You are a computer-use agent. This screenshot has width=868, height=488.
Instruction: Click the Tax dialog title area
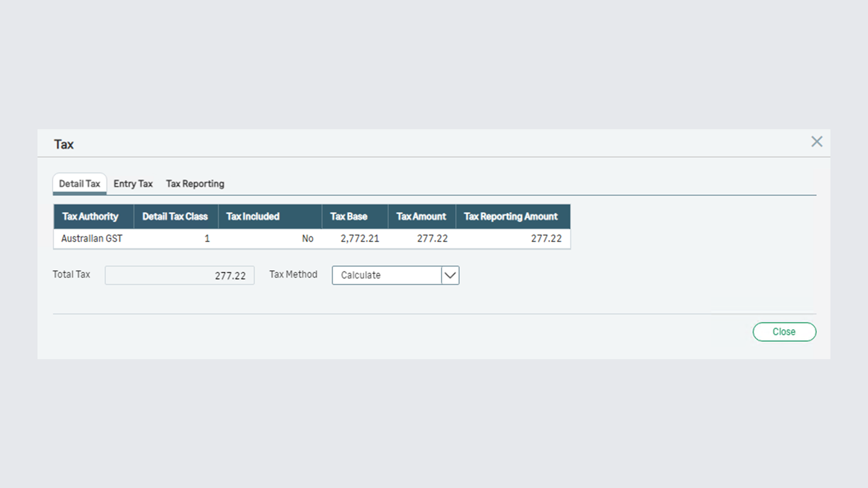(x=64, y=144)
